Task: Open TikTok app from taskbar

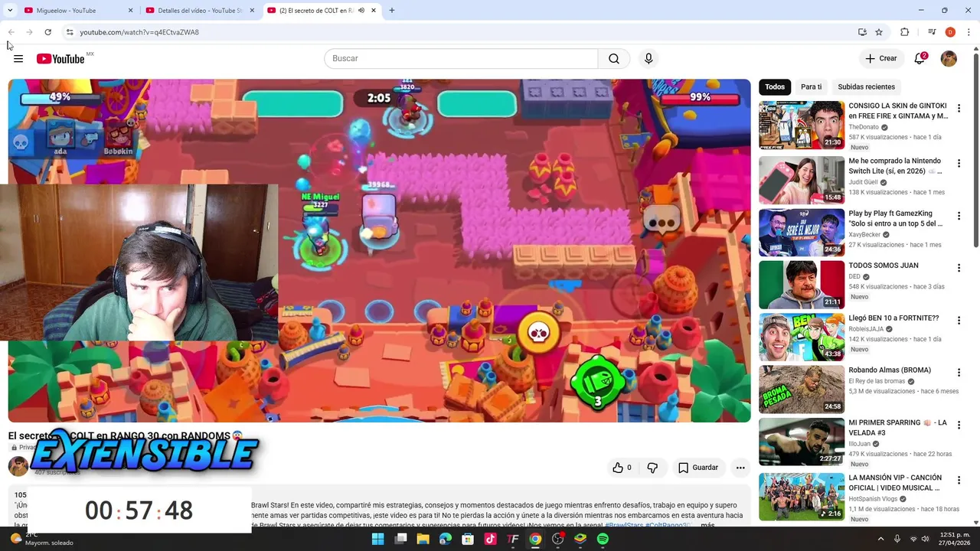Action: (491, 539)
